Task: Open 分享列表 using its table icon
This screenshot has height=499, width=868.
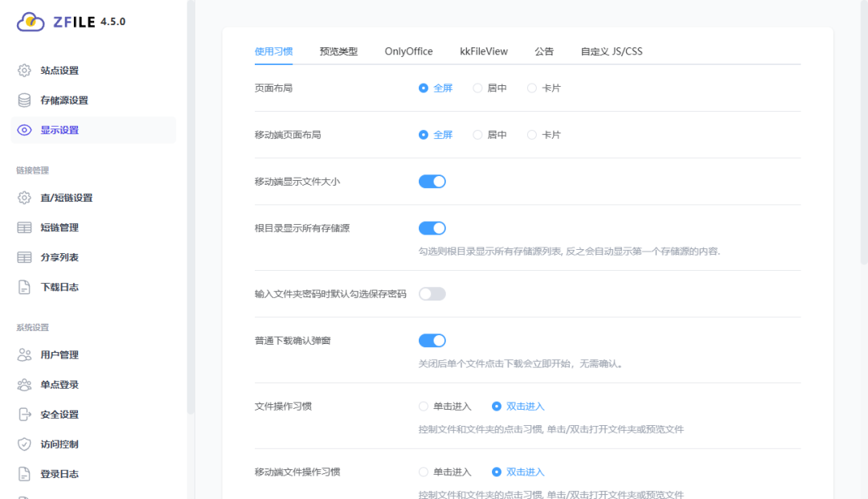Action: point(24,256)
